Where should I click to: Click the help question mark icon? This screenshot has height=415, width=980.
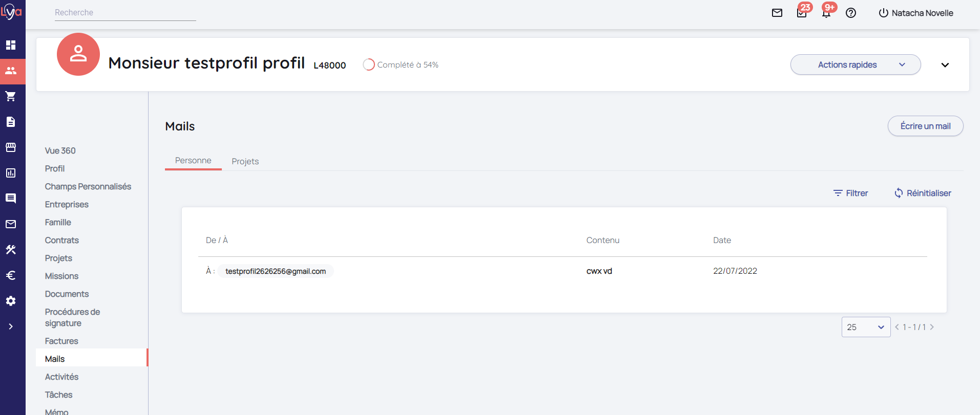tap(851, 13)
